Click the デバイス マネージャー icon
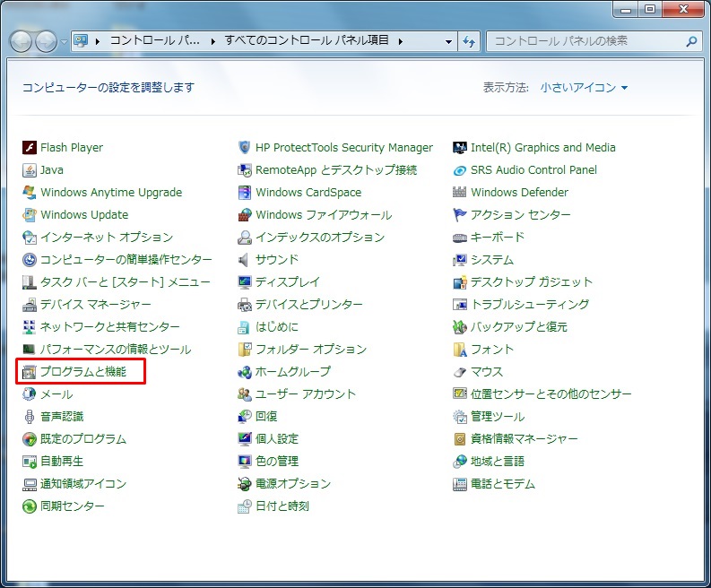Viewport: 711px width, 588px height. [30, 304]
